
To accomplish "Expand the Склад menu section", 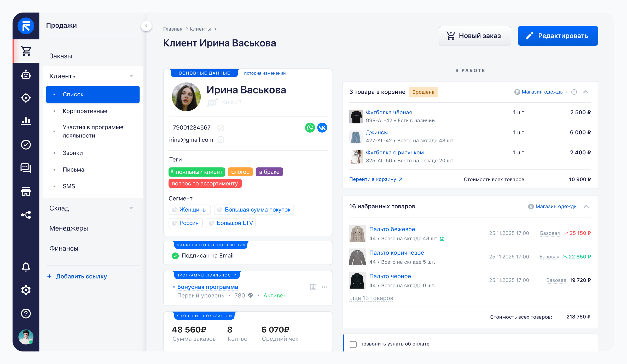I will [x=131, y=208].
